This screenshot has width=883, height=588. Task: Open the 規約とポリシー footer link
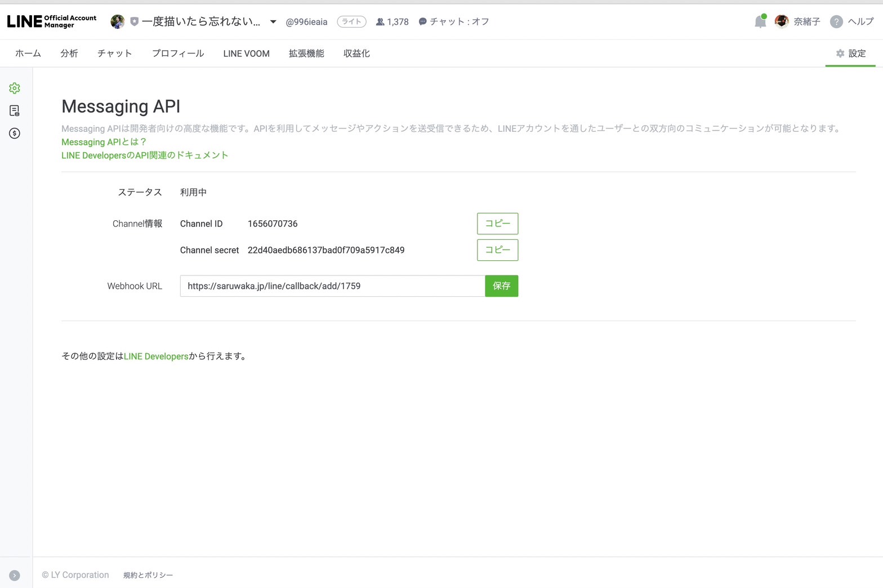coord(148,575)
